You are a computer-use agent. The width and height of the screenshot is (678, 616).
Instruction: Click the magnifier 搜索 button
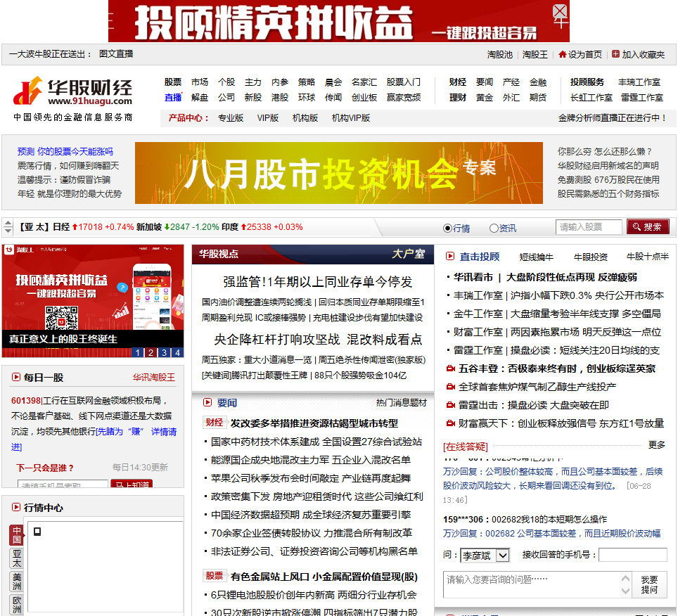(648, 227)
